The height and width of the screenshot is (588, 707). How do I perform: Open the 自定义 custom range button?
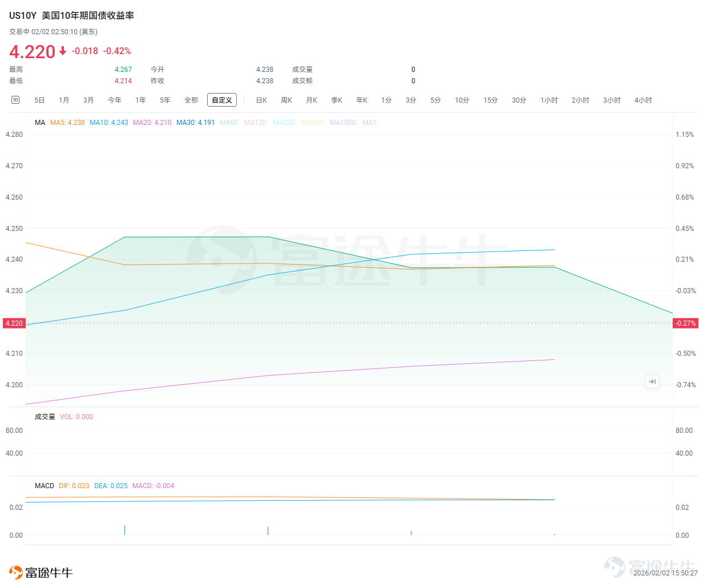(x=222, y=100)
